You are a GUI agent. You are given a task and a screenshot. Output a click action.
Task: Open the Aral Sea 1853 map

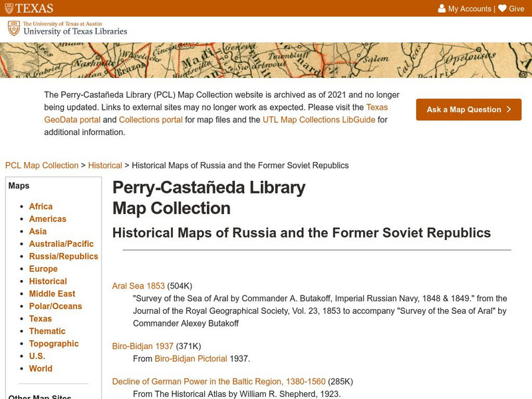click(138, 286)
